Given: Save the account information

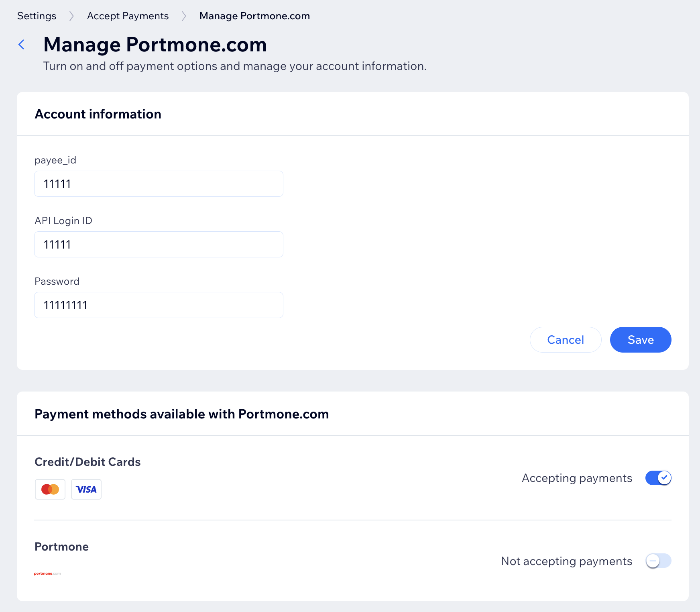Looking at the screenshot, I should (640, 340).
